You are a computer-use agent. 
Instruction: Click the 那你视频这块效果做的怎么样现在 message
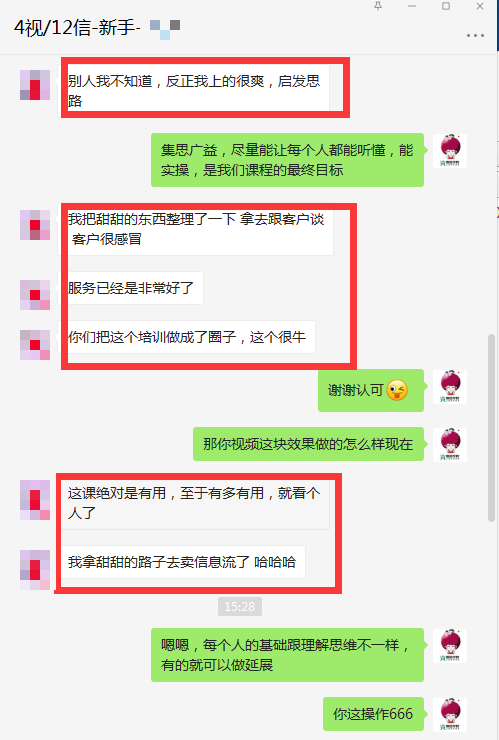[x=308, y=444]
